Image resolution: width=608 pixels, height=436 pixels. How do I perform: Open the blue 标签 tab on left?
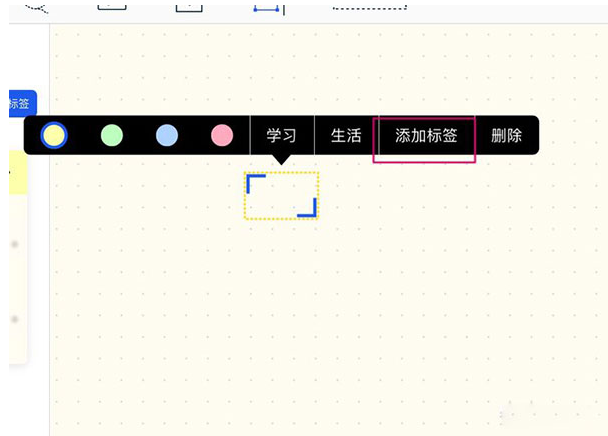[22, 103]
